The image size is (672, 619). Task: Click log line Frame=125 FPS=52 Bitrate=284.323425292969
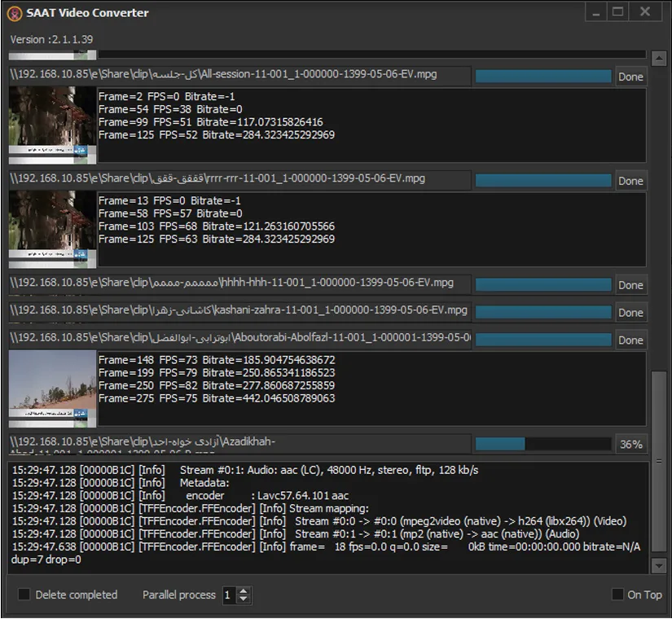217,135
